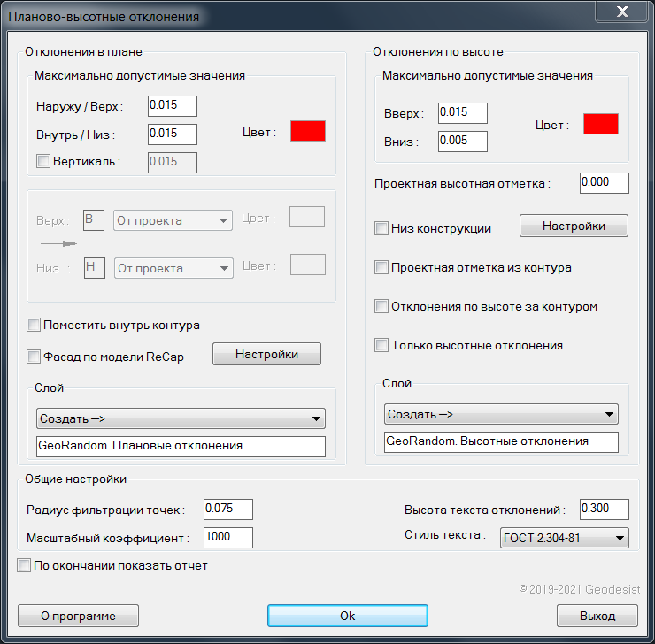Expand layer dropdown in Отклонения по высоте

pyautogui.click(x=501, y=413)
